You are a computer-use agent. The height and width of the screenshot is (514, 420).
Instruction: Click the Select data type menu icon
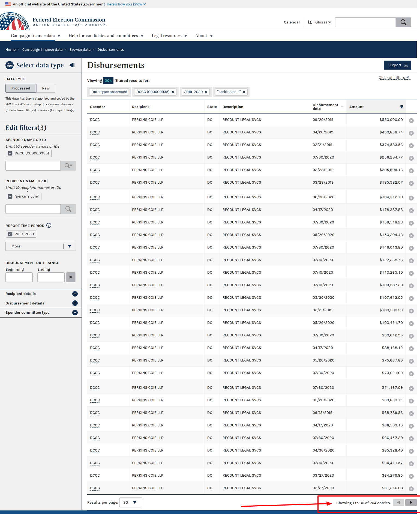tap(10, 65)
